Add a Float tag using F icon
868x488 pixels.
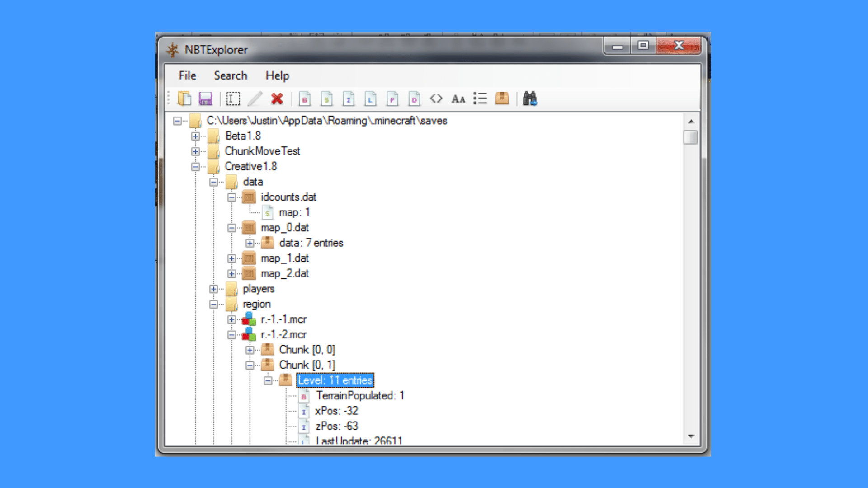click(392, 99)
